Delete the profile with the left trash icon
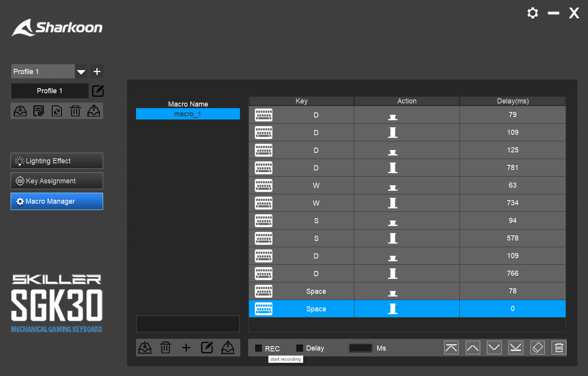This screenshot has height=376, width=588. pos(75,111)
